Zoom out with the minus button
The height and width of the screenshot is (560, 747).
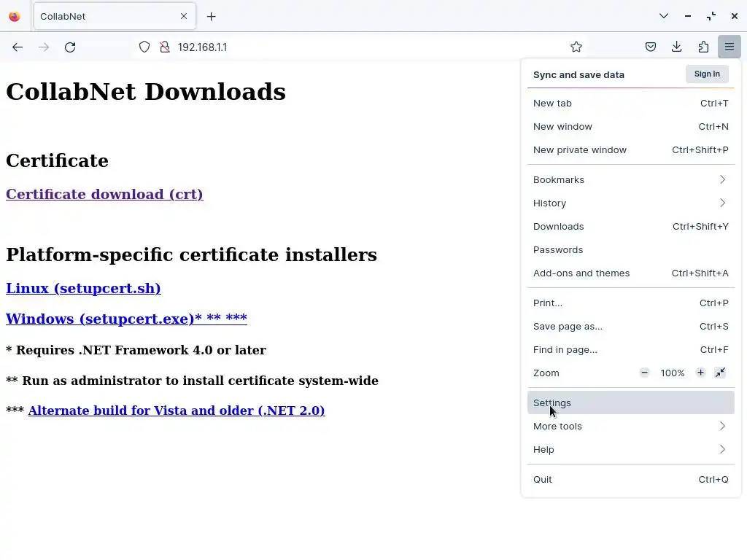click(645, 373)
